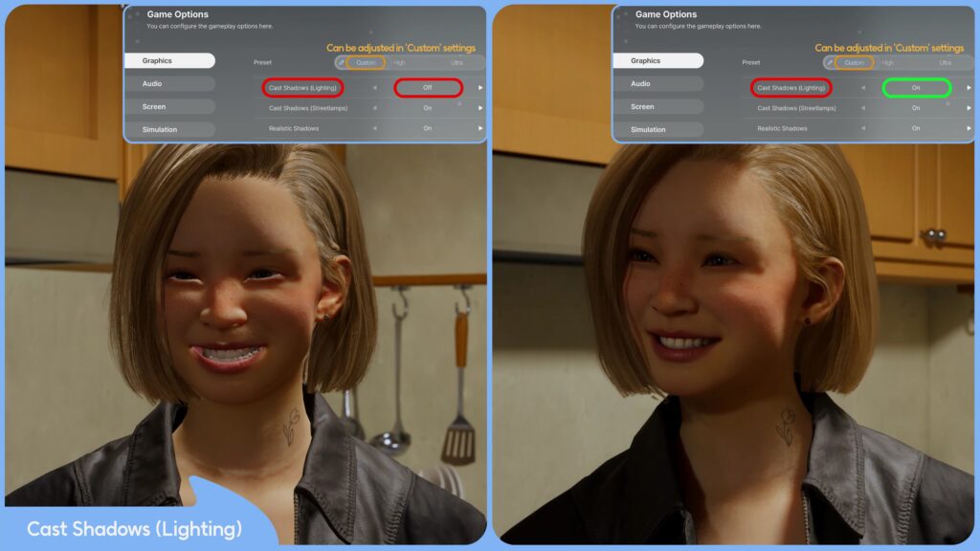This screenshot has height=551, width=980.
Task: Click Cast Shadows (Streetlamps) left arrow in right panel
Action: (x=862, y=108)
